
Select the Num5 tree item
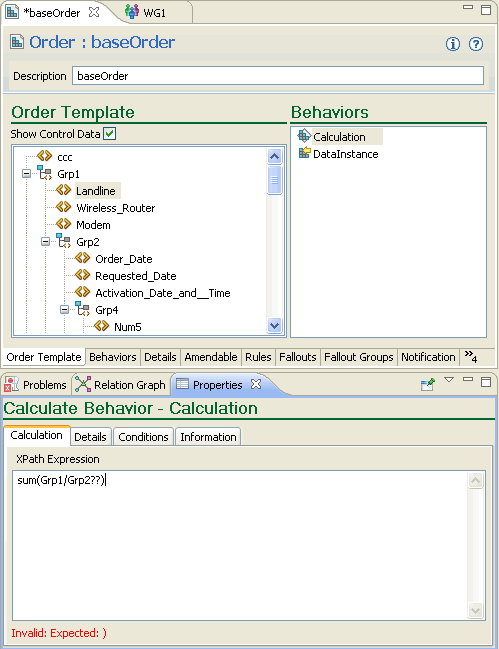pos(127,327)
